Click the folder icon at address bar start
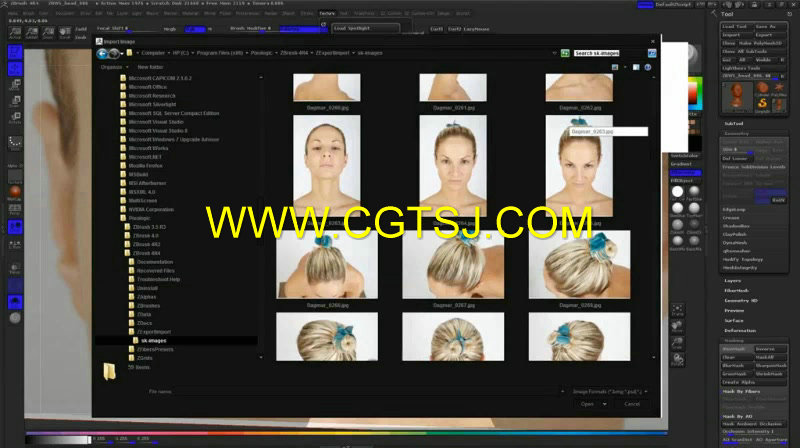Viewport: 800px width, 448px height. click(130, 53)
